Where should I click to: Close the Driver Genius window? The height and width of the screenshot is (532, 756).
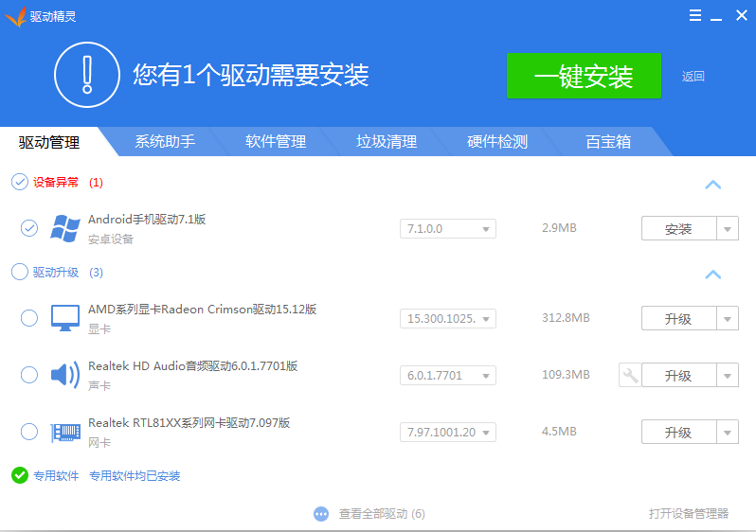[x=742, y=15]
